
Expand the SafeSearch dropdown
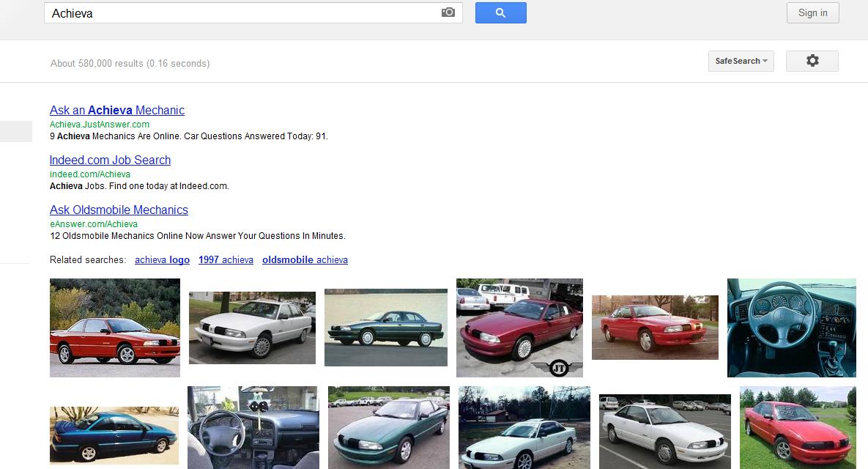click(741, 61)
